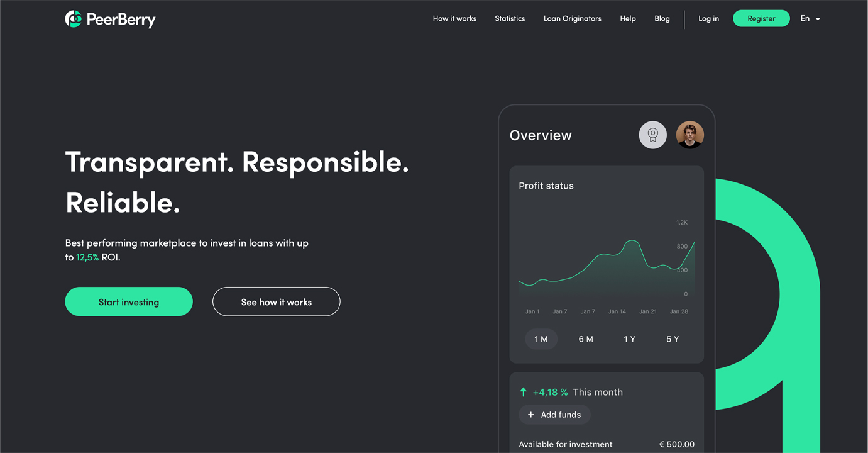Expand the En language dropdown arrow
868x453 pixels.
pyautogui.click(x=818, y=19)
